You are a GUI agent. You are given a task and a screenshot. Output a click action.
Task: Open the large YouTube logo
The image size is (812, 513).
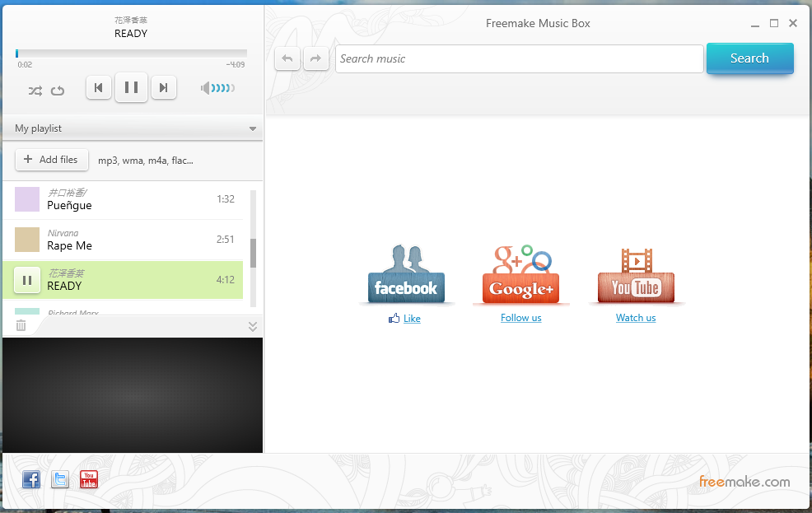[636, 275]
